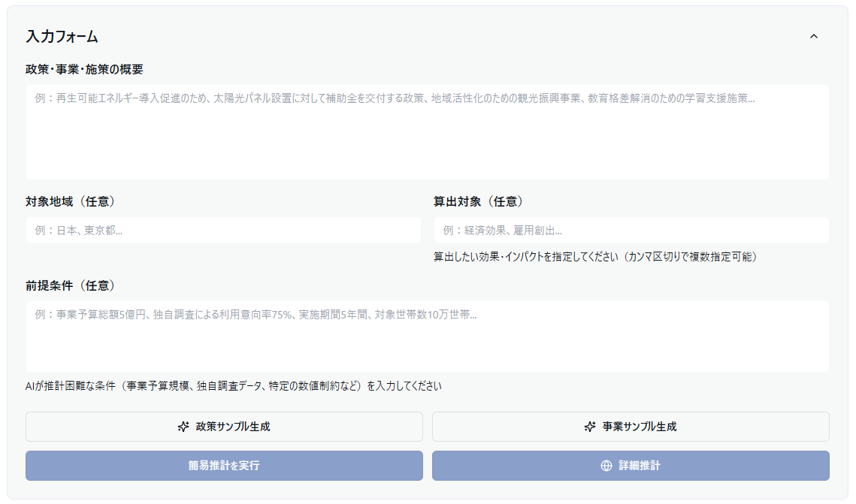The image size is (856, 504).
Task: Click the AIが推計困難な条件 helper text
Action: (x=233, y=386)
